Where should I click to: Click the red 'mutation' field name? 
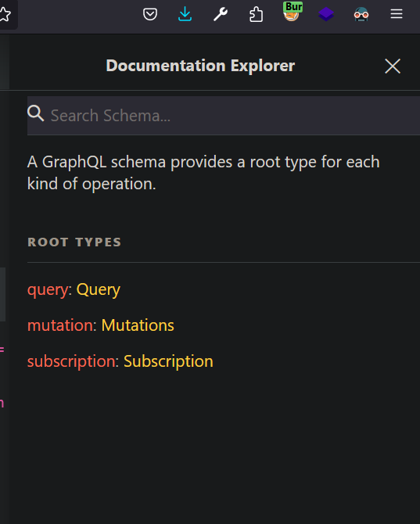click(x=59, y=325)
